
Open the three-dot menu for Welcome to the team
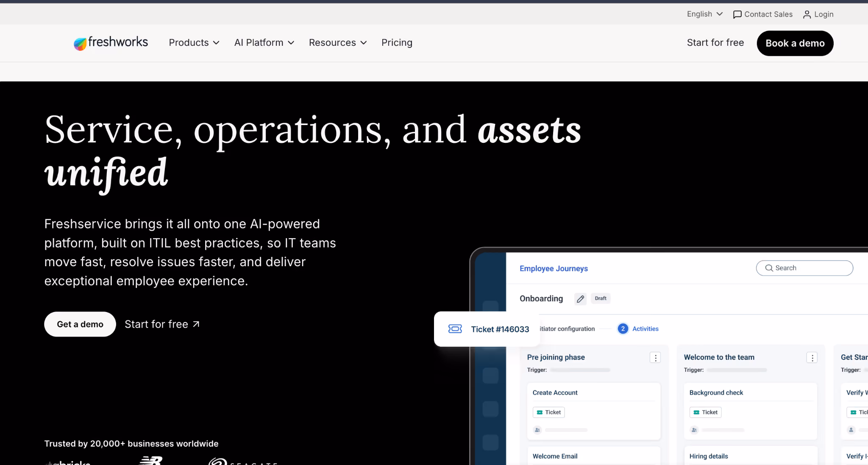click(812, 358)
